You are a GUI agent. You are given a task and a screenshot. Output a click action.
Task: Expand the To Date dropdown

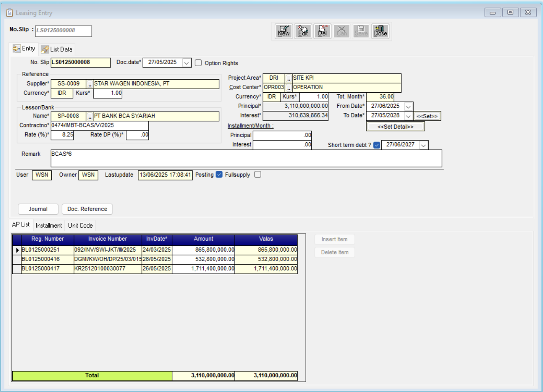point(408,116)
